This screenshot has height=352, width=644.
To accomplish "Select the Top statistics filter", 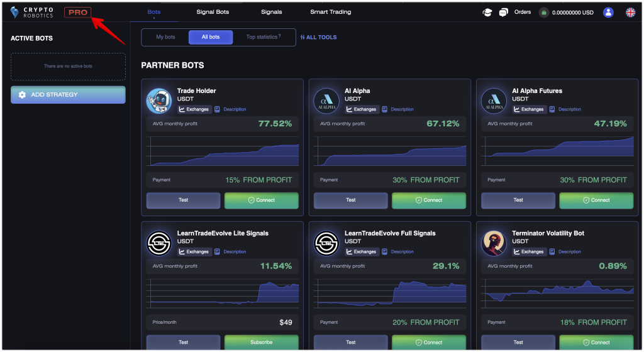I will pyautogui.click(x=264, y=37).
